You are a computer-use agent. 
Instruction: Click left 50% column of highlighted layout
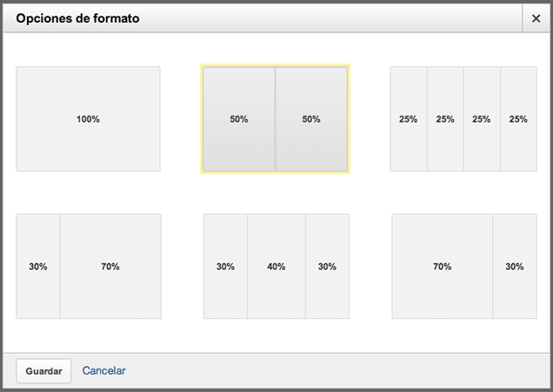click(x=239, y=119)
